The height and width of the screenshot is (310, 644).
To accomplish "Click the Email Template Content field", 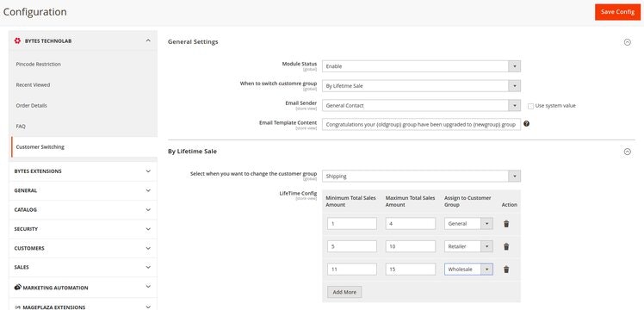I will coord(421,124).
